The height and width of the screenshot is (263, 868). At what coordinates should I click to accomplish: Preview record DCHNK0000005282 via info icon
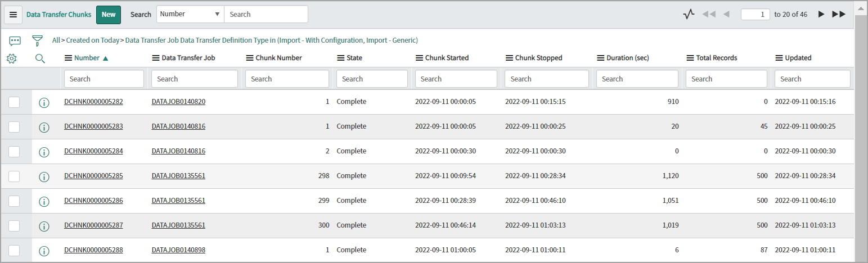[x=44, y=102]
